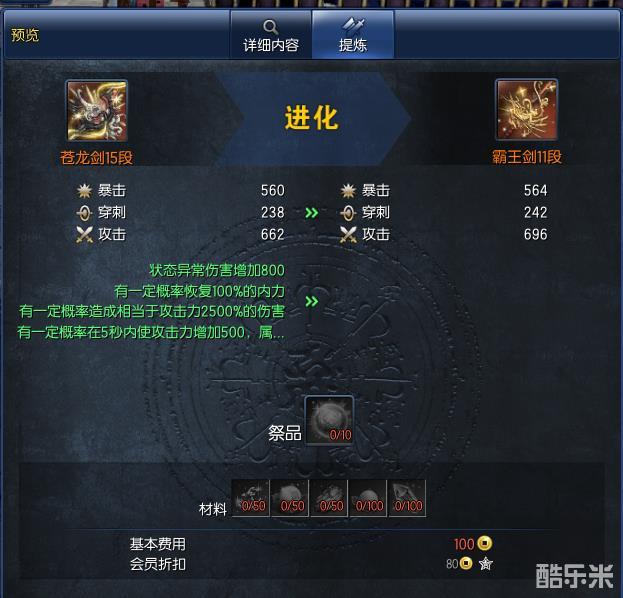Click the 苍龙剑15段 weapon icon
Image resolution: width=623 pixels, height=598 pixels.
coord(97,110)
